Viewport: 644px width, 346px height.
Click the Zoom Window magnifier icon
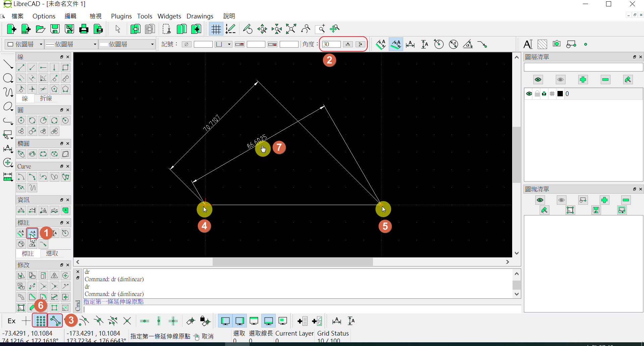coord(320,29)
